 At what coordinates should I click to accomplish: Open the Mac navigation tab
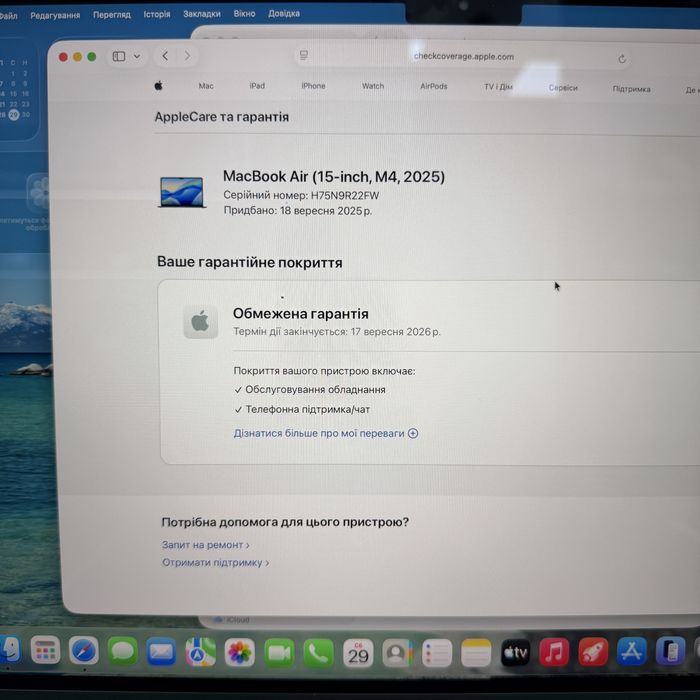[x=206, y=86]
